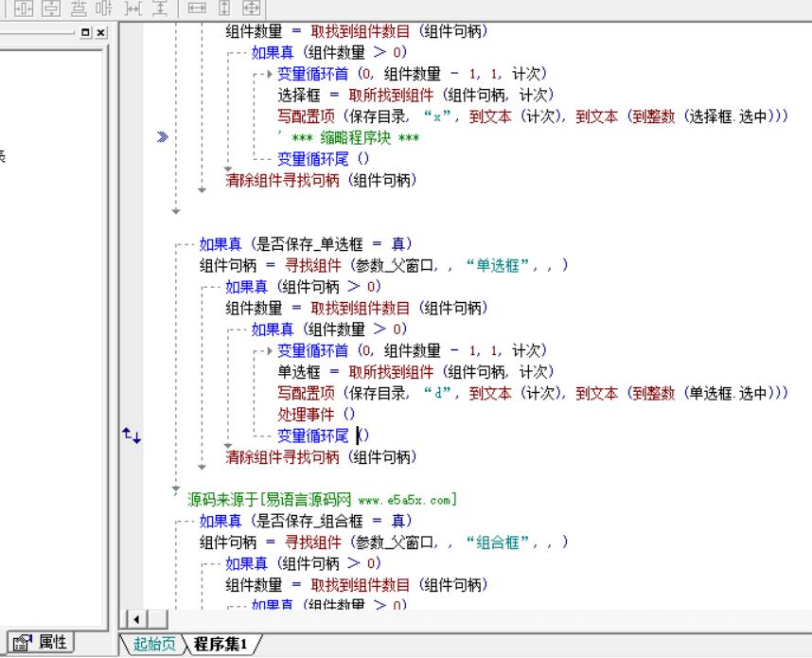Click the 写配置项 line containing "x"
Screen dimensions: 812x658
coord(533,116)
